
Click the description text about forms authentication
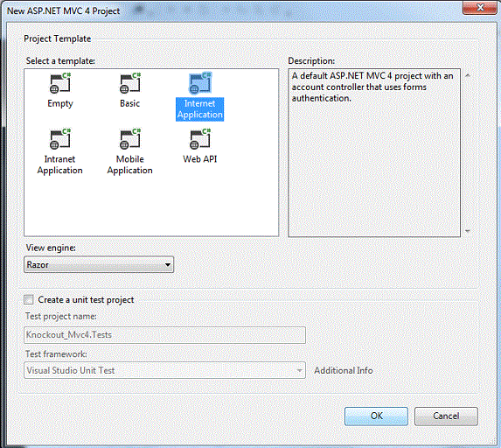(372, 87)
